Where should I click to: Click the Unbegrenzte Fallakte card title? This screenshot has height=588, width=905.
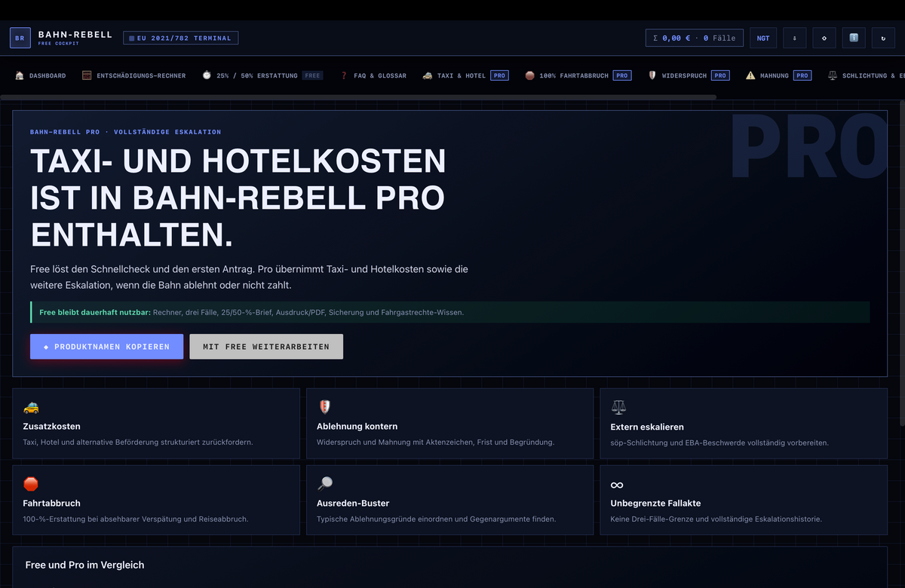point(655,503)
